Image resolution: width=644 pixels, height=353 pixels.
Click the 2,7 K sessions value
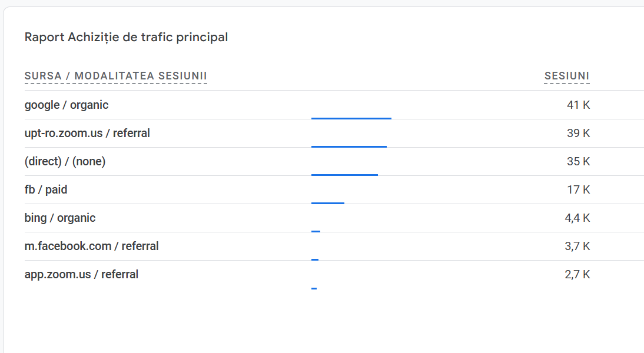[x=577, y=275]
